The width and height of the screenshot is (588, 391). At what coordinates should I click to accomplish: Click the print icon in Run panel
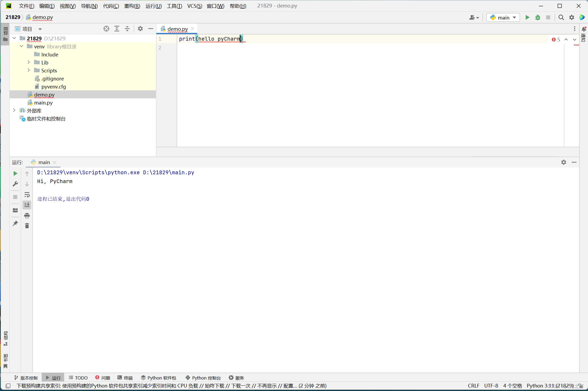click(x=27, y=215)
